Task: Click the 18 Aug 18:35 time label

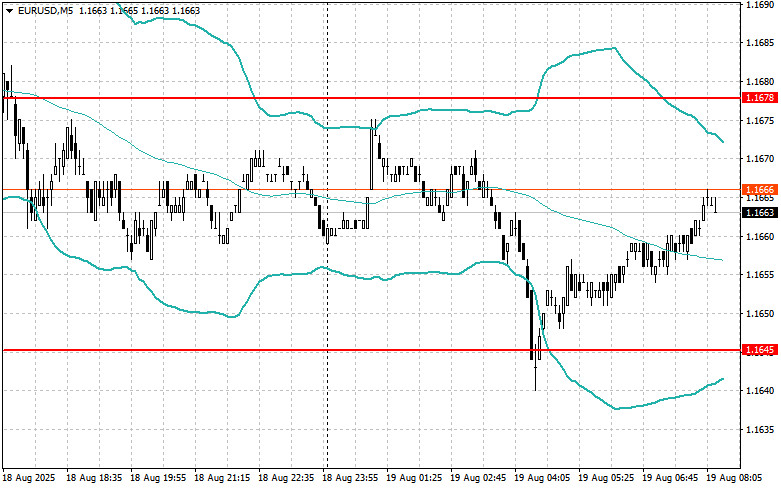Action: click(94, 478)
